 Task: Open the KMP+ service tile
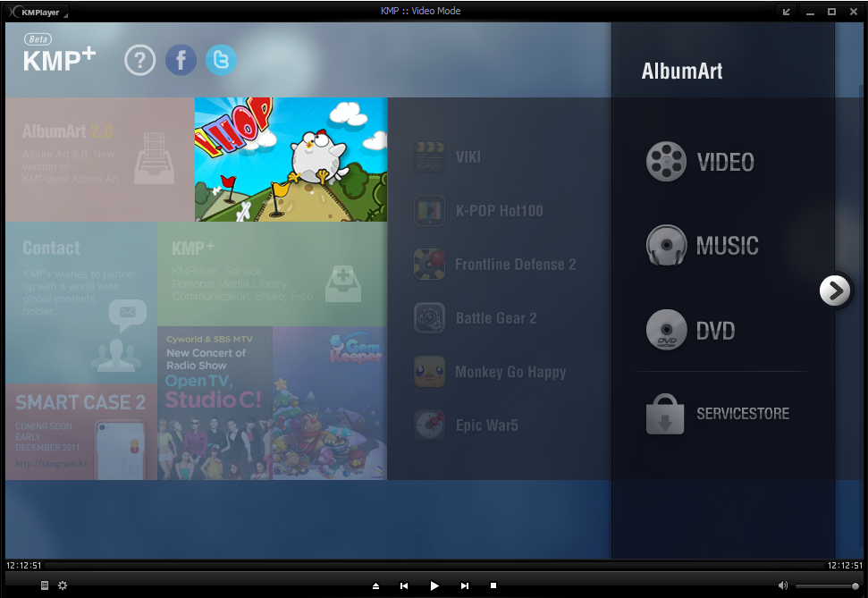(x=273, y=274)
